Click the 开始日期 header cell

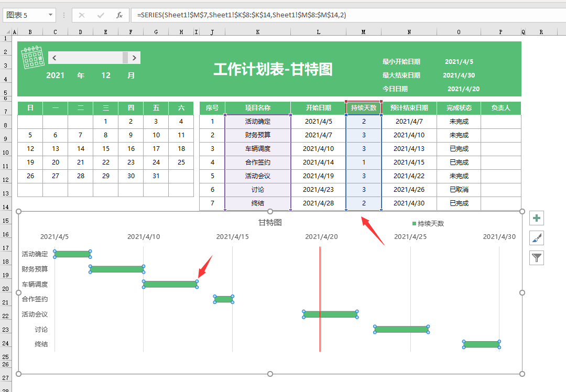[x=319, y=108]
